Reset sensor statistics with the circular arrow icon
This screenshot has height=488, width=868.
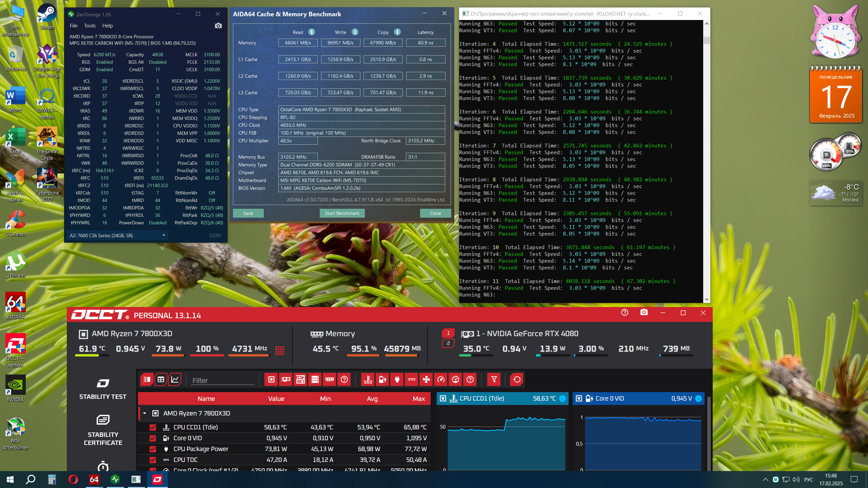coord(517,380)
